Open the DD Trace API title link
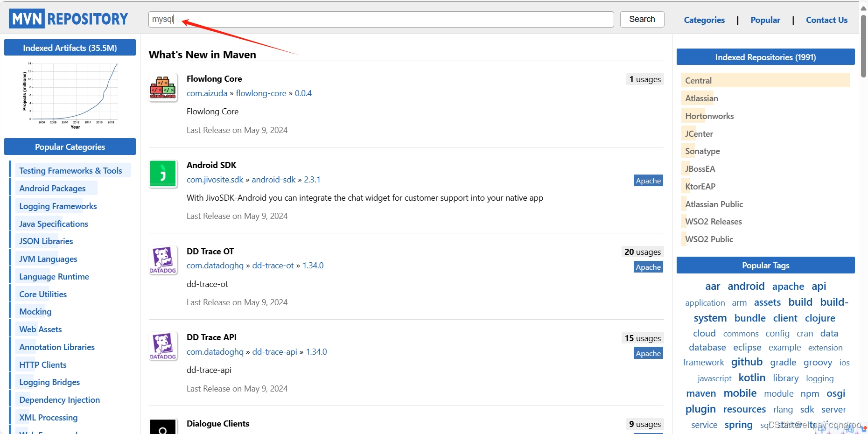This screenshot has height=434, width=868. [x=211, y=337]
